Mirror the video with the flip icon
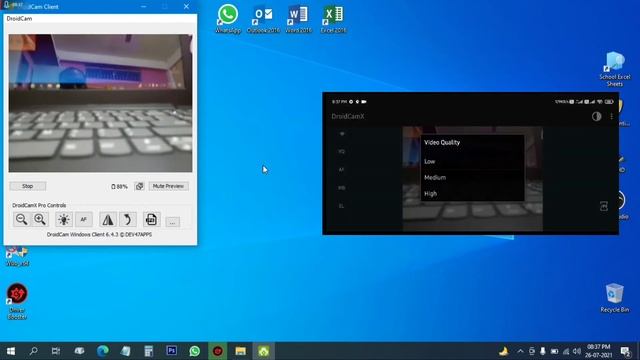This screenshot has height=360, width=640. tap(108, 220)
